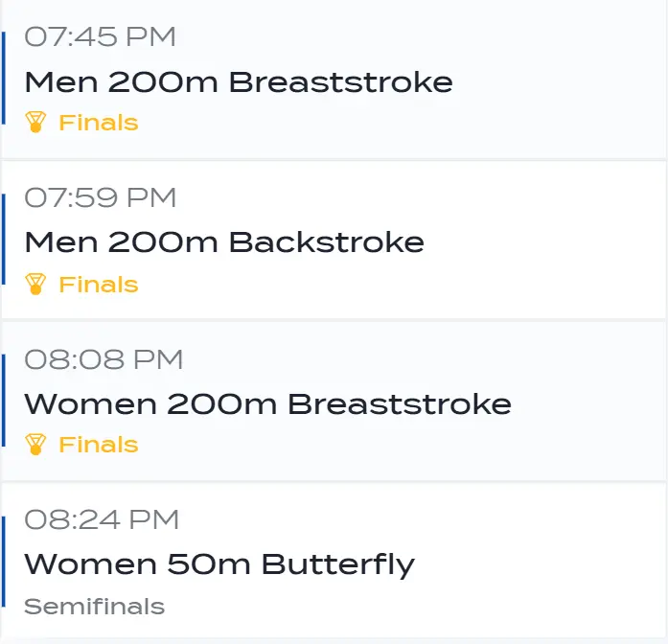This screenshot has width=668, height=644.
Task: Click Finals label under Women 200m Breaststroke
Action: coord(98,445)
